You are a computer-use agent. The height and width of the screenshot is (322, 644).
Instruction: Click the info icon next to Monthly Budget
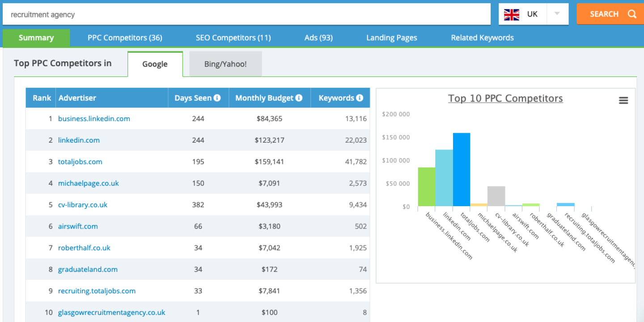click(299, 98)
